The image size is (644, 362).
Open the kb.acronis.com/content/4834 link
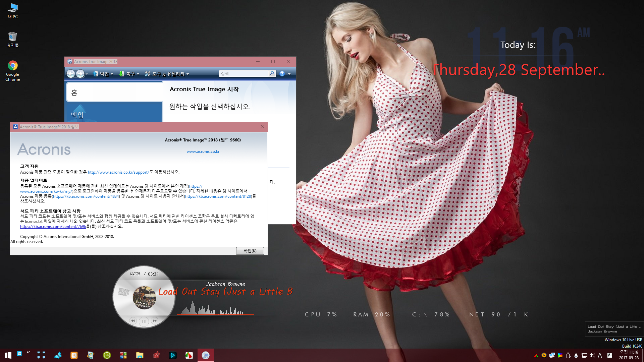point(86,196)
